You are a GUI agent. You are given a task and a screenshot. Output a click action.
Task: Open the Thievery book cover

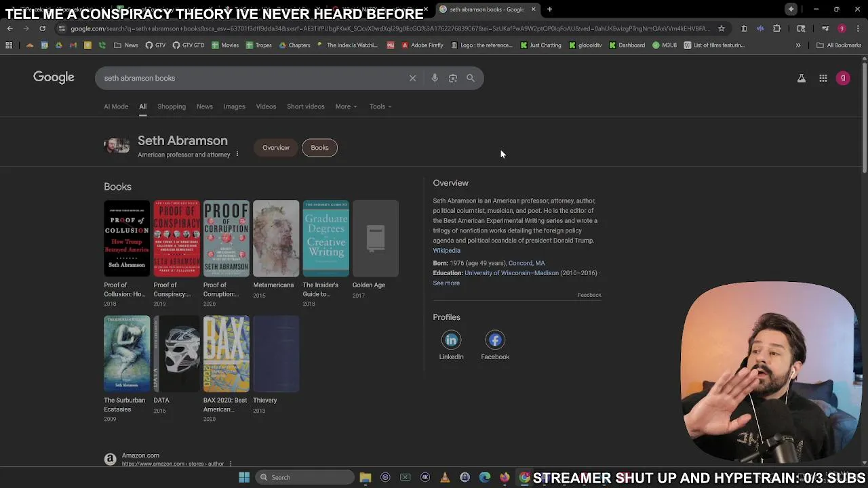tap(276, 354)
